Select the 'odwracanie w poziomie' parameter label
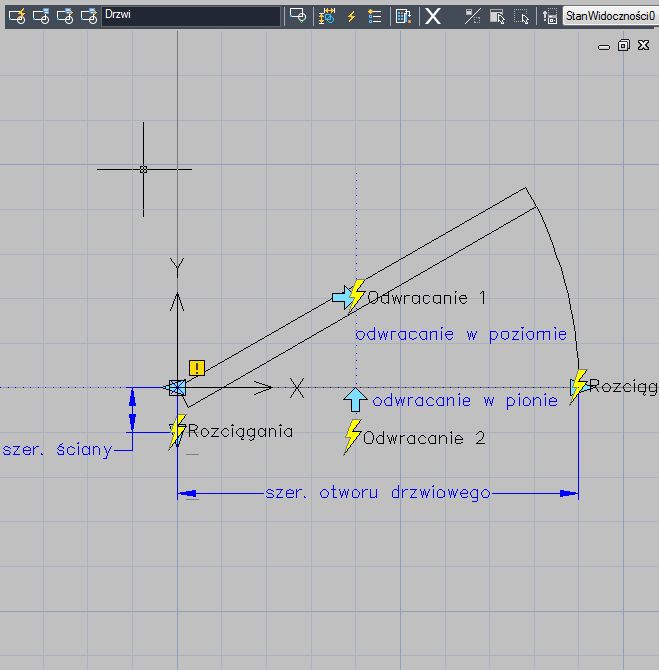 click(x=461, y=334)
